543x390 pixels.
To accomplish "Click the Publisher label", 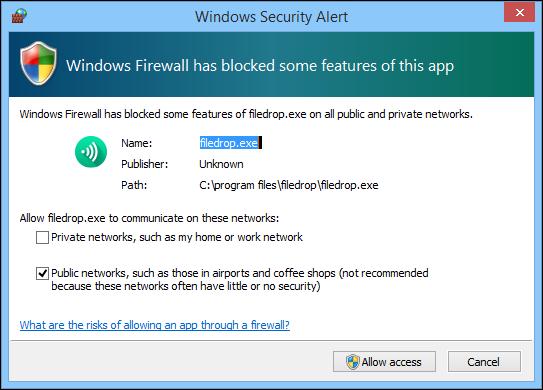I will click(x=144, y=164).
